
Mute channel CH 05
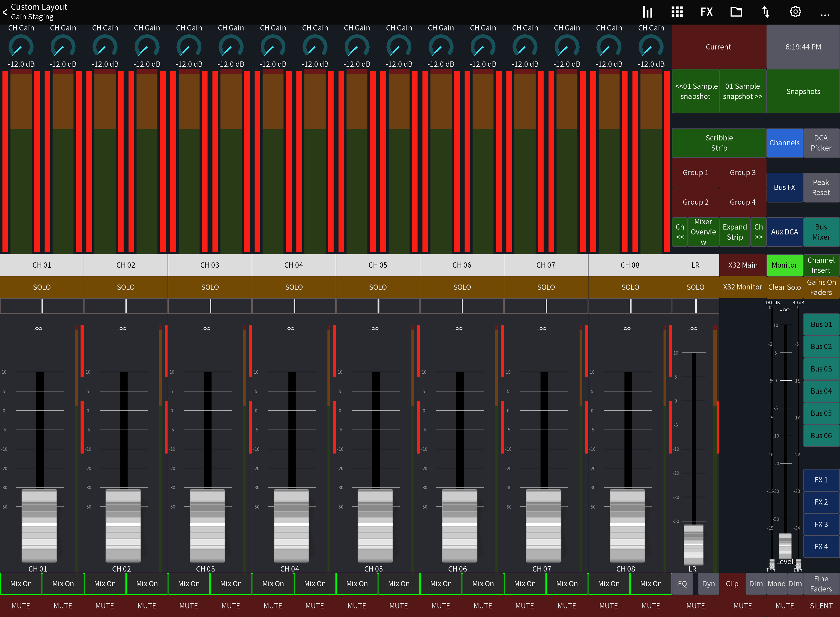(x=357, y=605)
